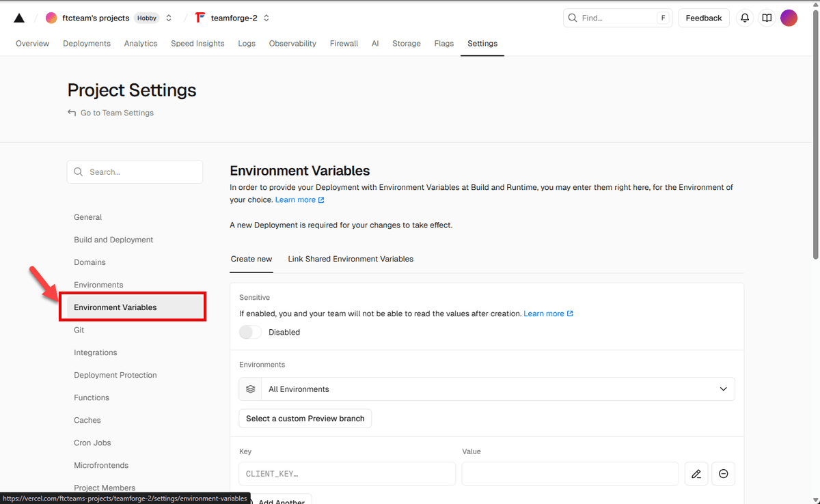Image resolution: width=820 pixels, height=504 pixels.
Task: Click Go to Team Settings
Action: (x=116, y=112)
